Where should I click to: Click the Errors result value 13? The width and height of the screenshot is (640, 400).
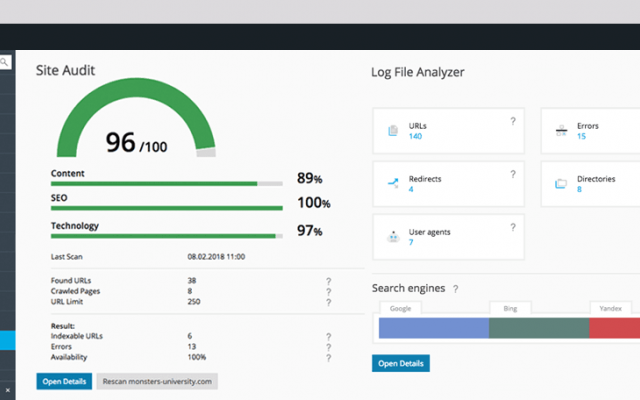[192, 347]
